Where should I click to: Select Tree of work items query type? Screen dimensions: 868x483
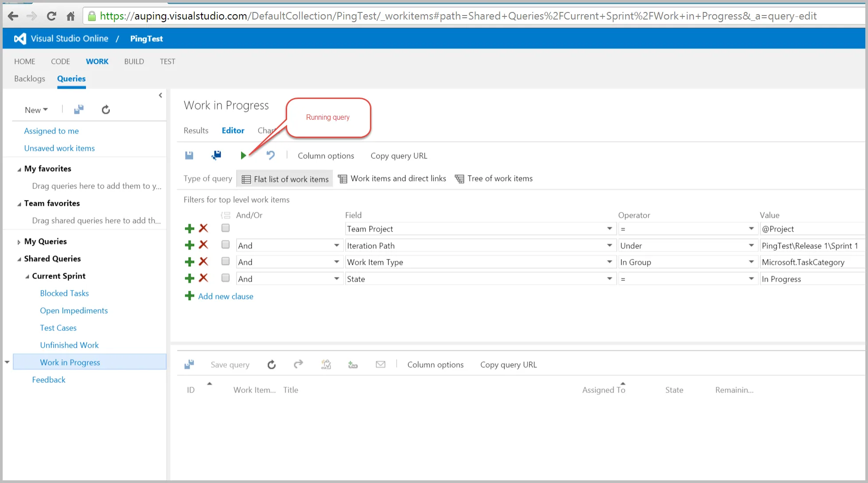click(494, 179)
